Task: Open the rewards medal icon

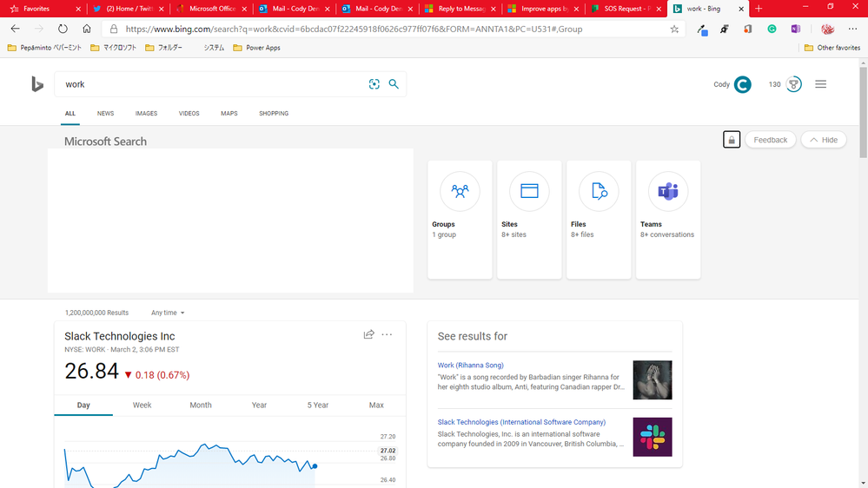Action: coord(794,84)
